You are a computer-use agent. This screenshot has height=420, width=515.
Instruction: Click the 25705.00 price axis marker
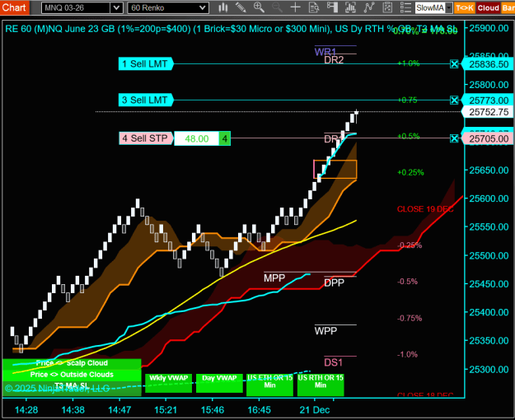[489, 138]
